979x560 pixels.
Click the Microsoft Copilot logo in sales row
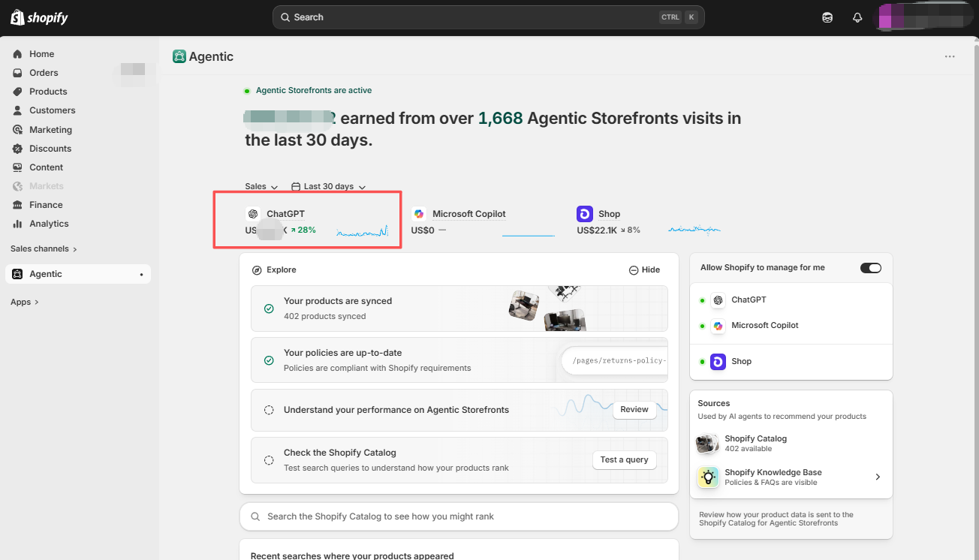[419, 214]
